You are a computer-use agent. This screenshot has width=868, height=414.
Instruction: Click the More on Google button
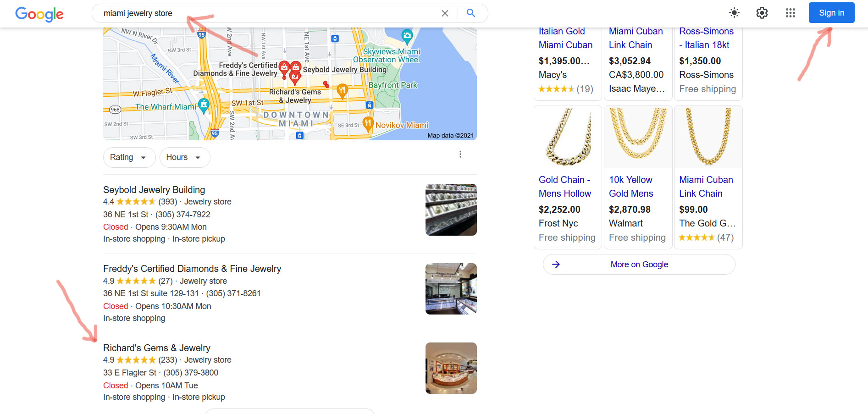[639, 265]
